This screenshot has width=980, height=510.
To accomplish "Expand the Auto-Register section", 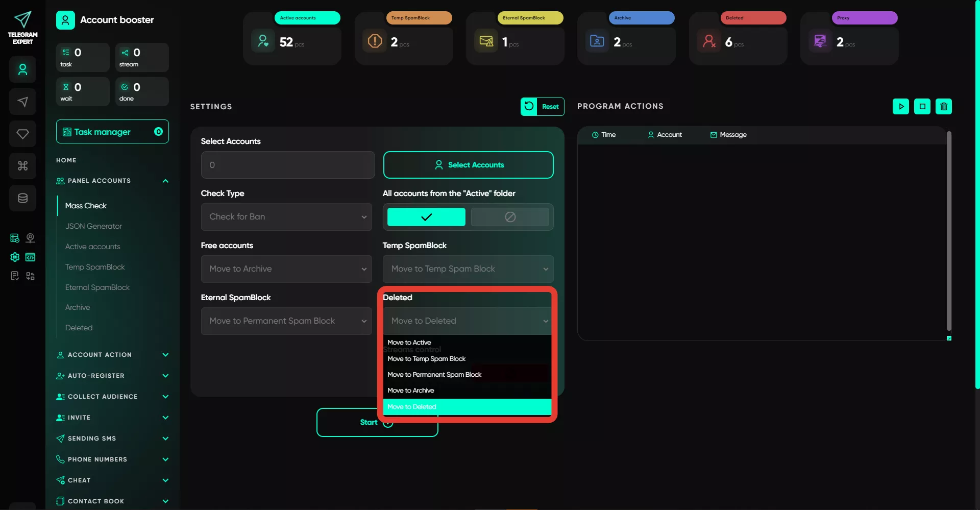I will 112,376.
